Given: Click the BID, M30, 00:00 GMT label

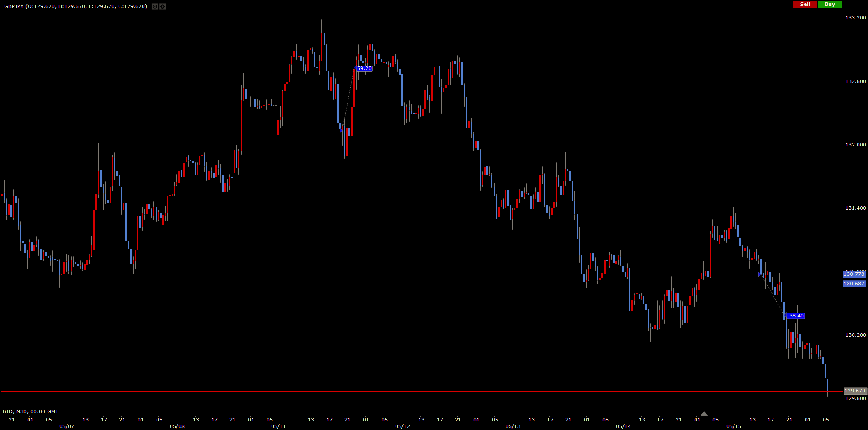Looking at the screenshot, I should pos(30,411).
